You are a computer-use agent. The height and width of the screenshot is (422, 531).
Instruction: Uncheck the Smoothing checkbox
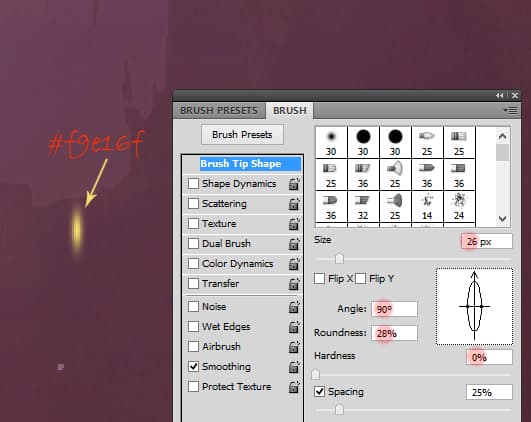[x=193, y=366]
